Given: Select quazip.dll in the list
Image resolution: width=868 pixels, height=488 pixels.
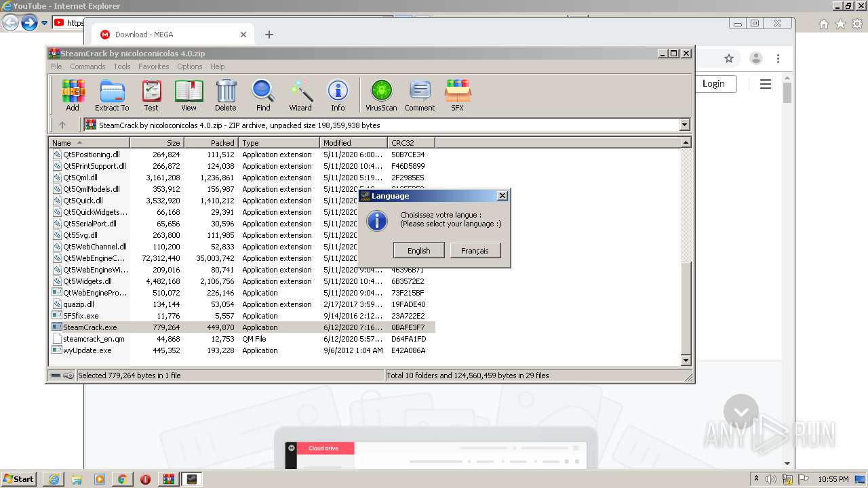Looking at the screenshot, I should [79, 304].
